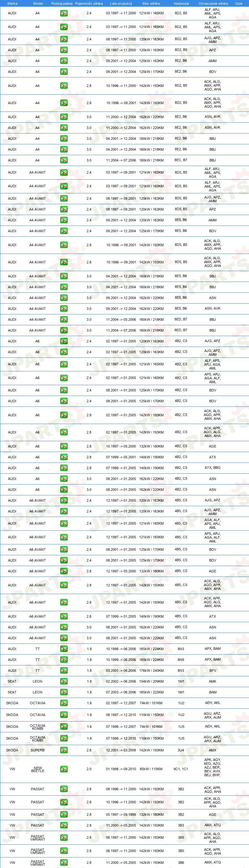Click the AMK engine code cell
249x868 pixels.
[213, 681]
